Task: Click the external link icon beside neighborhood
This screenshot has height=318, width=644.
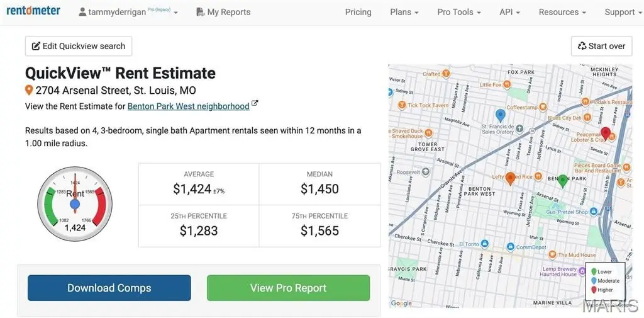Action: [255, 104]
